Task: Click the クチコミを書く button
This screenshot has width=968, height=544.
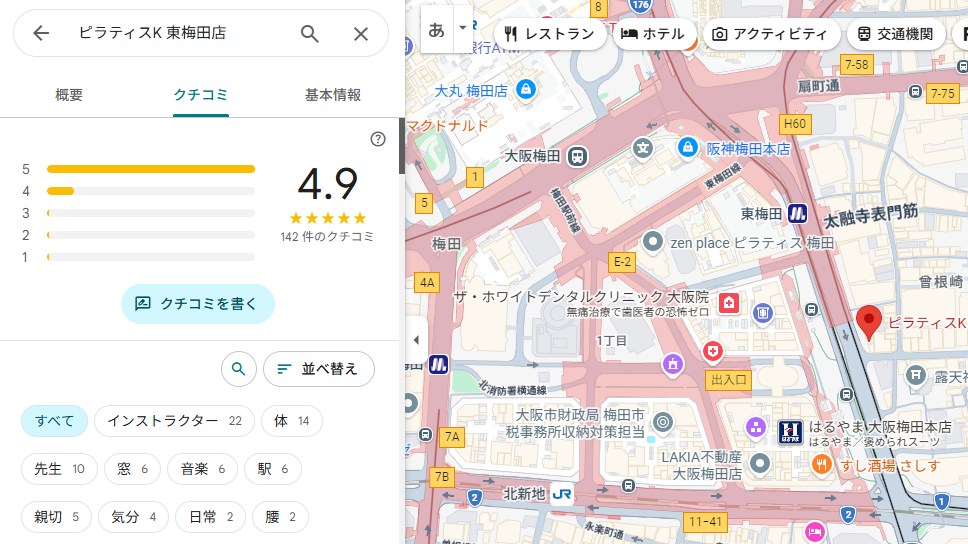Action: point(197,303)
